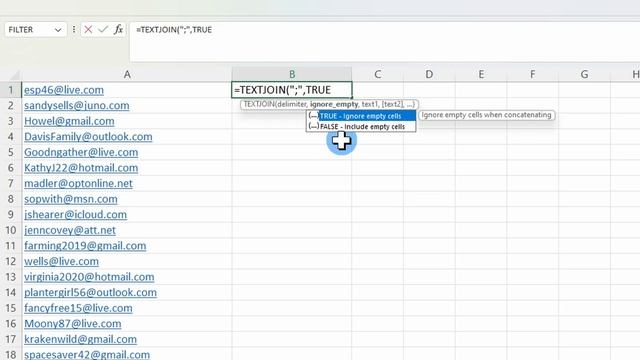Screen dimensions: 640x360
Task: Click the select-all corner triangle
Action: pyautogui.click(x=15, y=75)
